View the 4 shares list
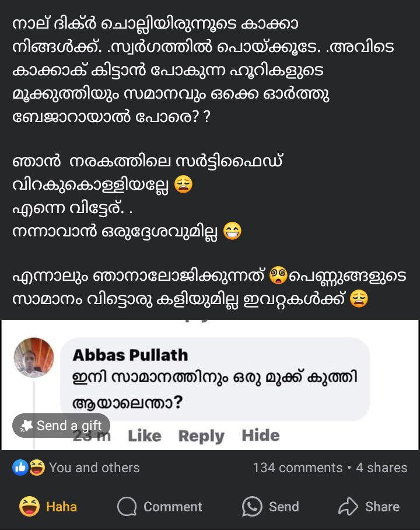The image size is (420, 530). pyautogui.click(x=381, y=468)
